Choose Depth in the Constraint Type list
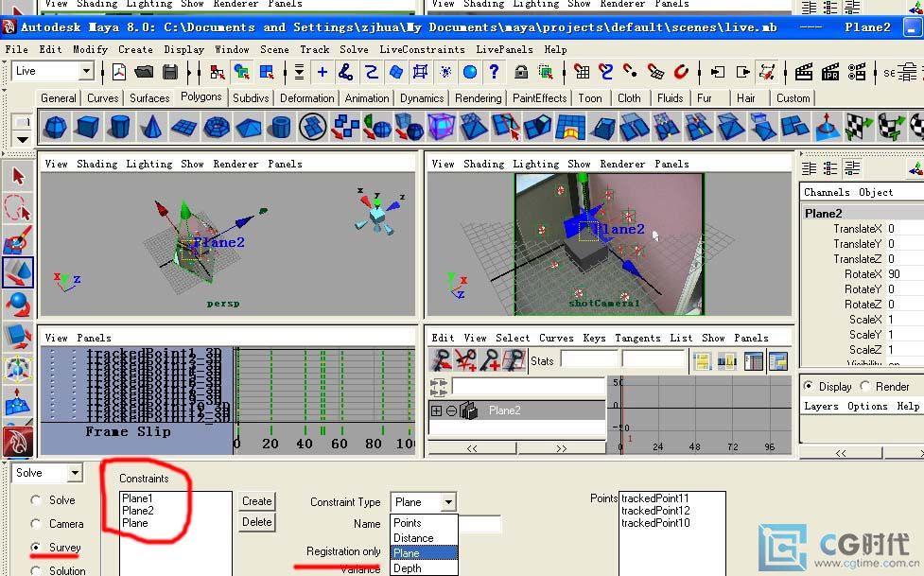924x576 pixels. 424,568
